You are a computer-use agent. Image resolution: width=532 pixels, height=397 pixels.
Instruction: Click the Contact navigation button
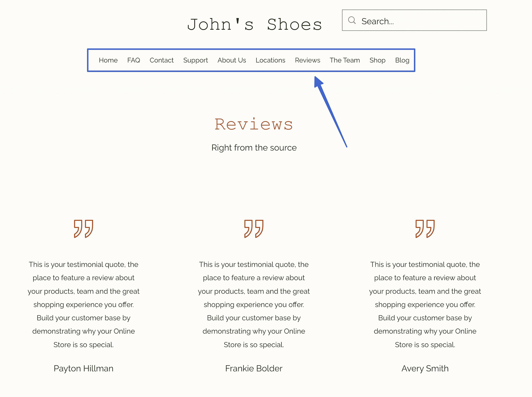161,60
